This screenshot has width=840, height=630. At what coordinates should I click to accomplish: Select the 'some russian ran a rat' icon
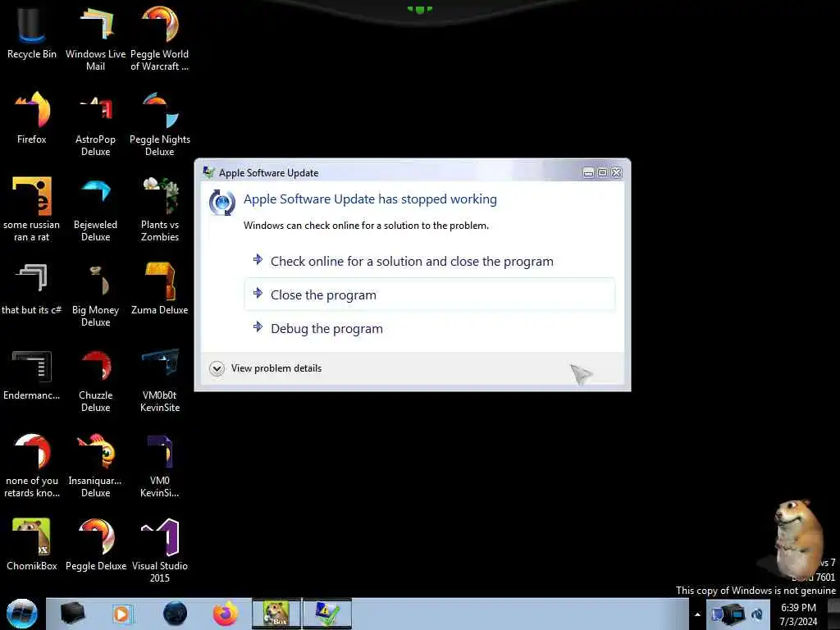click(32, 209)
